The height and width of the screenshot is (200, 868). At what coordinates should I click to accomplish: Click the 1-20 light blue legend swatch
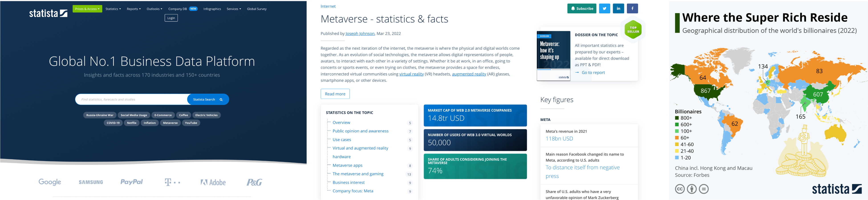pyautogui.click(x=677, y=157)
